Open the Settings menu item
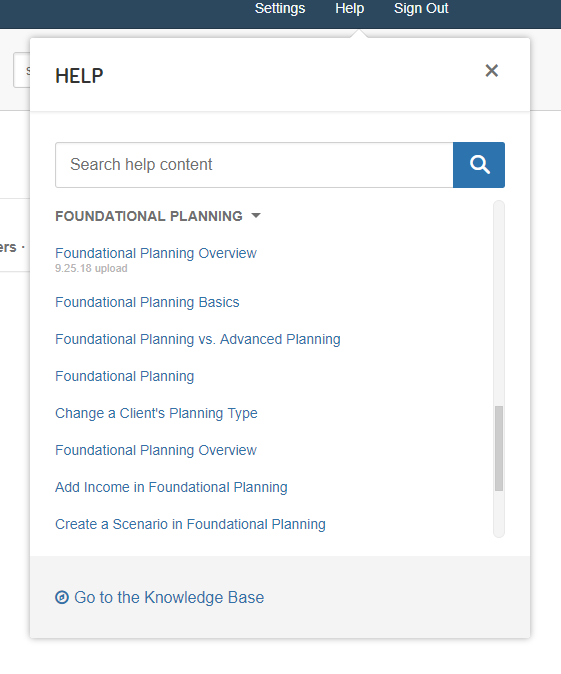 point(280,8)
